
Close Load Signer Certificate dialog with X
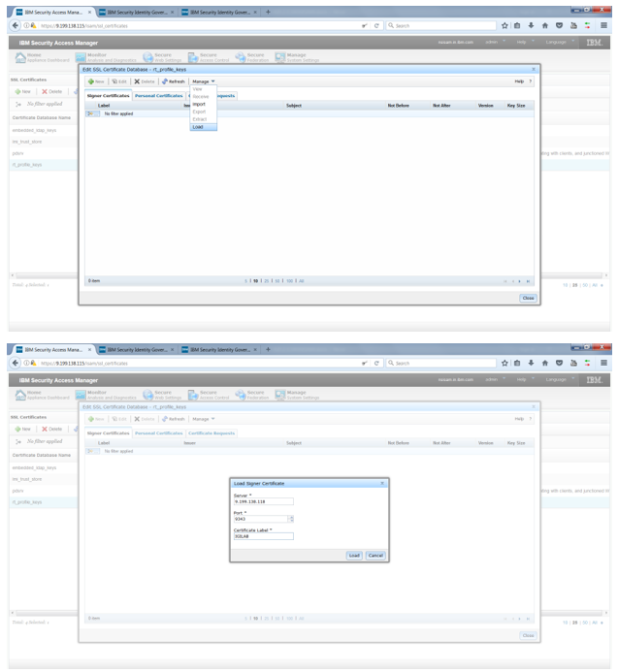pyautogui.click(x=382, y=484)
